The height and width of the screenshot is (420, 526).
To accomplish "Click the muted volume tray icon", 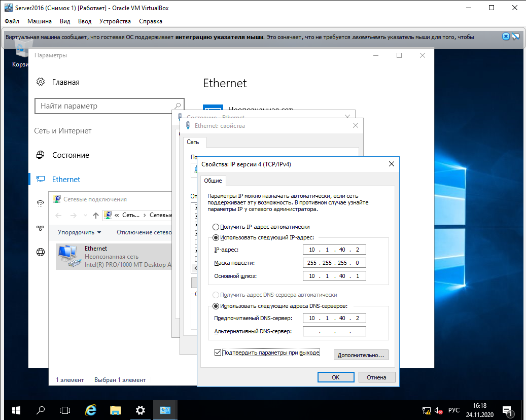I will [x=438, y=410].
